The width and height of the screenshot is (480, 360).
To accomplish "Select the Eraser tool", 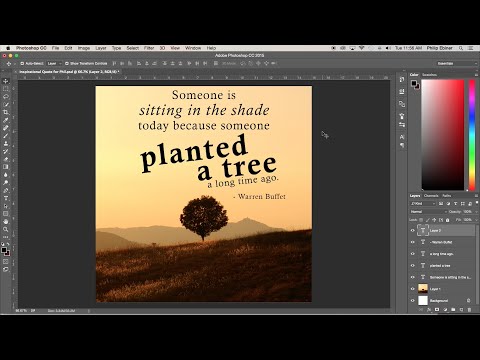I will (x=6, y=159).
